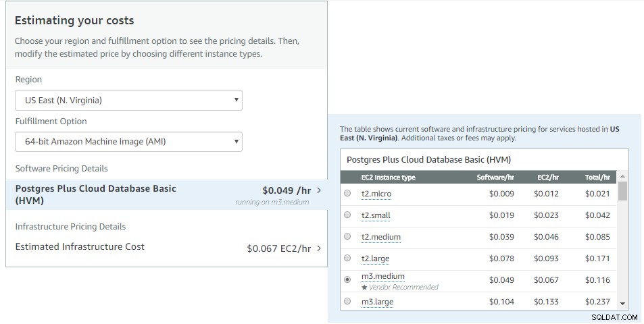The height and width of the screenshot is (324, 644).
Task: Click the $0.104 software price for m3.large
Action: pyautogui.click(x=501, y=302)
